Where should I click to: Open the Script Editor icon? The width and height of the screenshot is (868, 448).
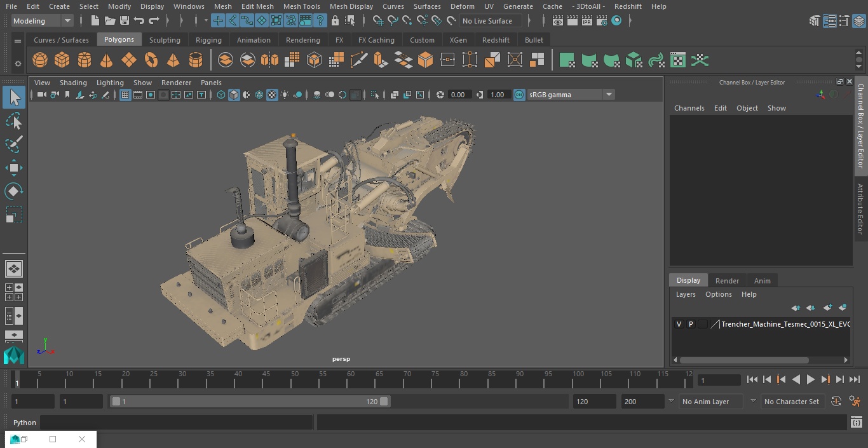[856, 423]
